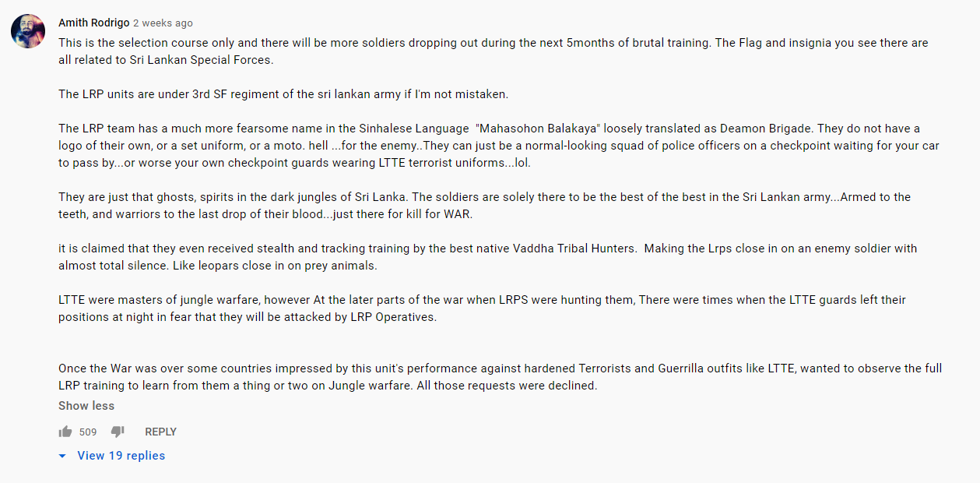Click the line mentioning LTTE terrorist uniforms
980x483 pixels.
294,163
